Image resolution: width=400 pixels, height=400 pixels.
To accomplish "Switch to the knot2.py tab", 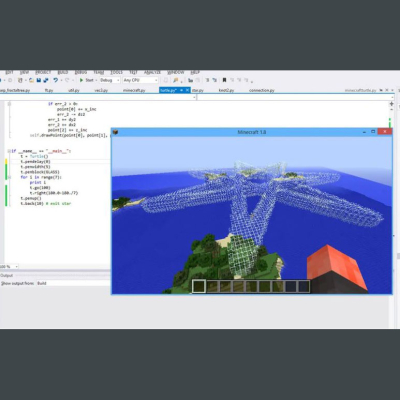I will (x=226, y=90).
